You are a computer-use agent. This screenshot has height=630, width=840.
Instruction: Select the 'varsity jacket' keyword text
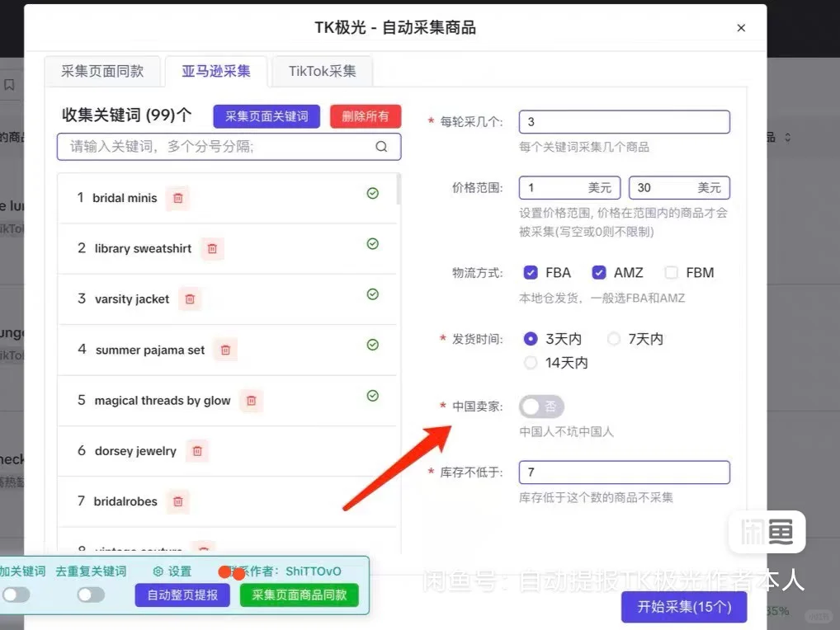(x=132, y=299)
